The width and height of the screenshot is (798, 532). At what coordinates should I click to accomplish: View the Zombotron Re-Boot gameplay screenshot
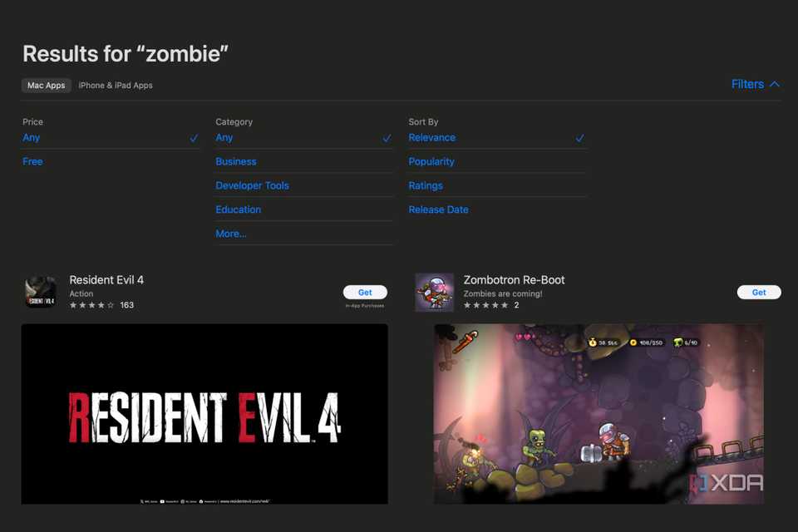pos(598,414)
